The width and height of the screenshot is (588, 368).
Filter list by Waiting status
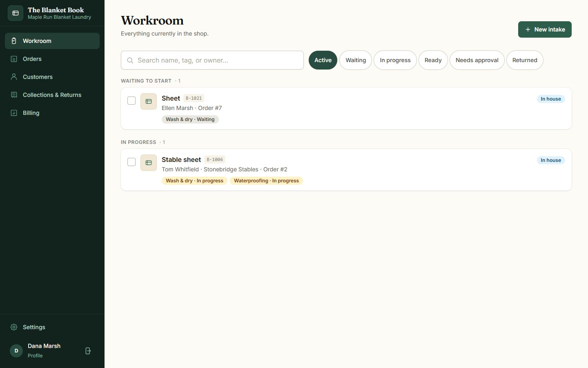click(356, 60)
